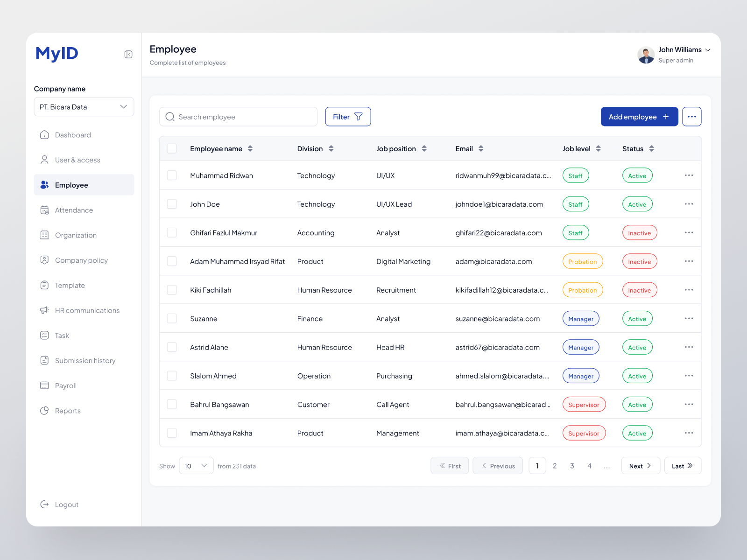Open the more options button beside Add employee
Image resolution: width=747 pixels, height=560 pixels.
click(692, 117)
